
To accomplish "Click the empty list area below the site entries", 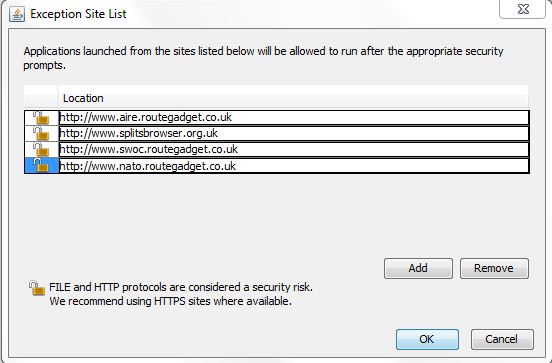I will (276, 211).
